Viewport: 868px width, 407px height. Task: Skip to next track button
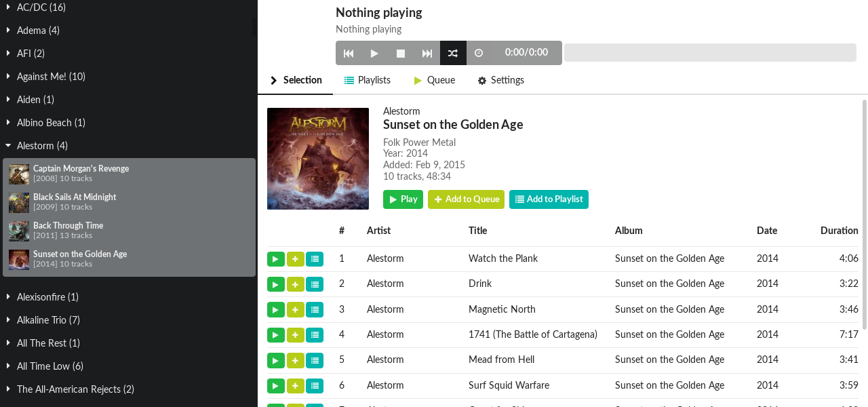click(x=427, y=53)
